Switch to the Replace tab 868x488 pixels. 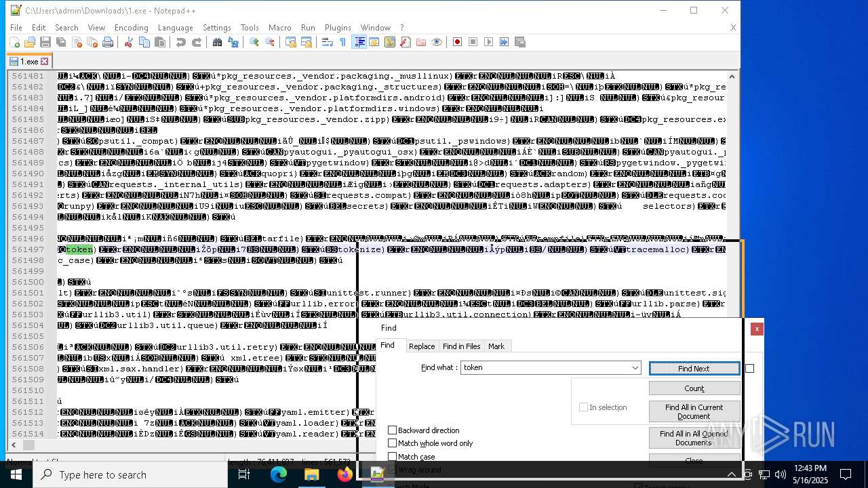[422, 346]
